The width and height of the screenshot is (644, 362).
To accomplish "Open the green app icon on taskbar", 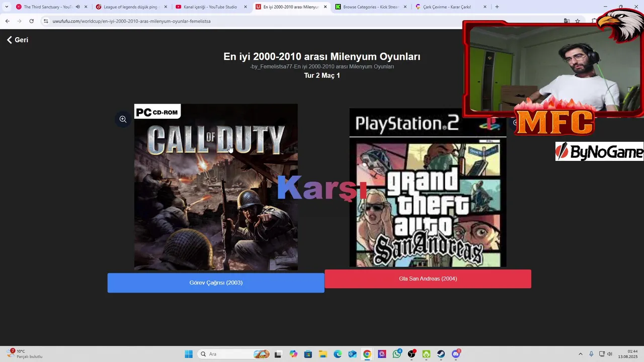I will click(x=426, y=354).
